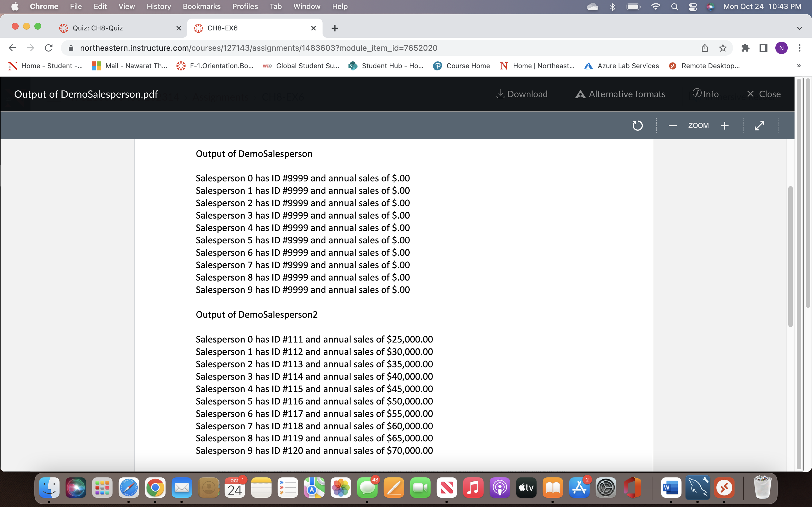Click the battery icon in menu bar

pos(633,7)
